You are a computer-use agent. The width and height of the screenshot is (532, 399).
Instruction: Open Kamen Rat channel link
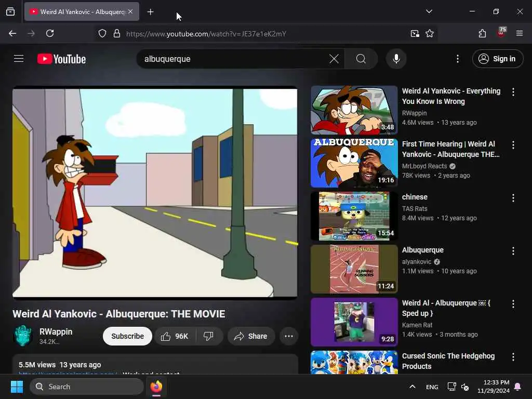pos(417,325)
